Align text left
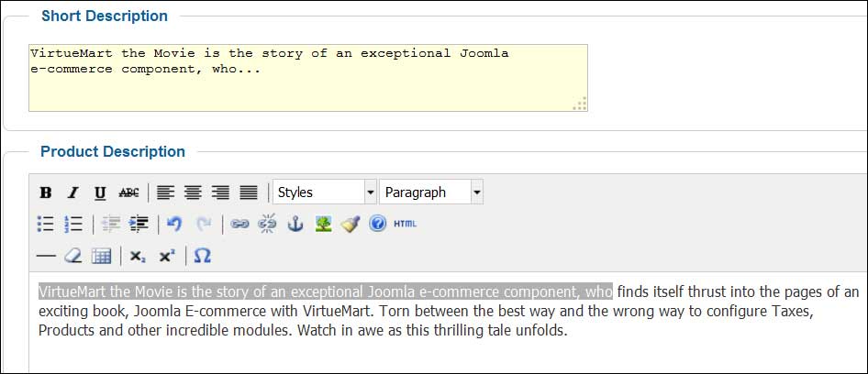The image size is (868, 374). pyautogui.click(x=165, y=192)
